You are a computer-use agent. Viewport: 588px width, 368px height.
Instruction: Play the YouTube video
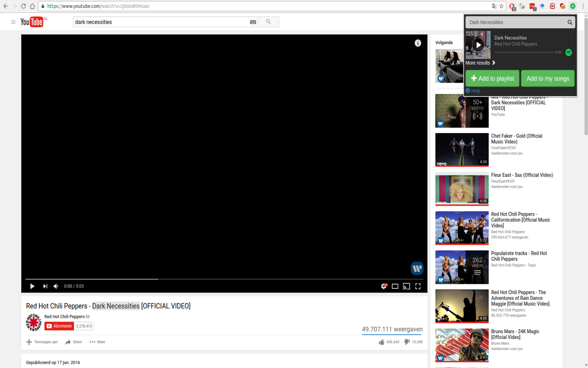click(x=32, y=286)
